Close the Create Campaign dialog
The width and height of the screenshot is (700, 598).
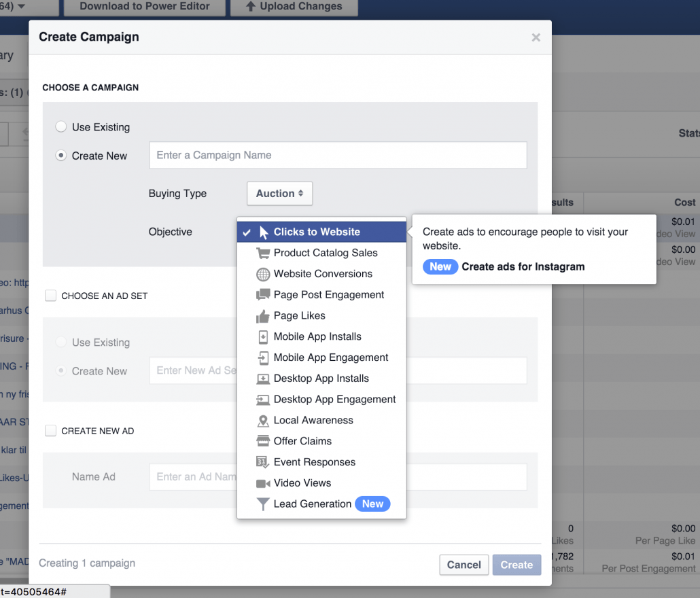point(536,37)
